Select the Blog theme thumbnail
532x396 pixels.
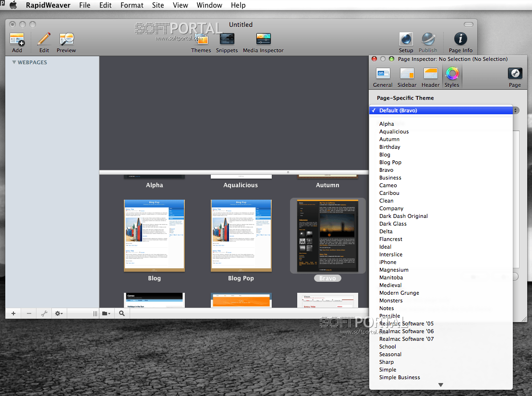pos(155,236)
